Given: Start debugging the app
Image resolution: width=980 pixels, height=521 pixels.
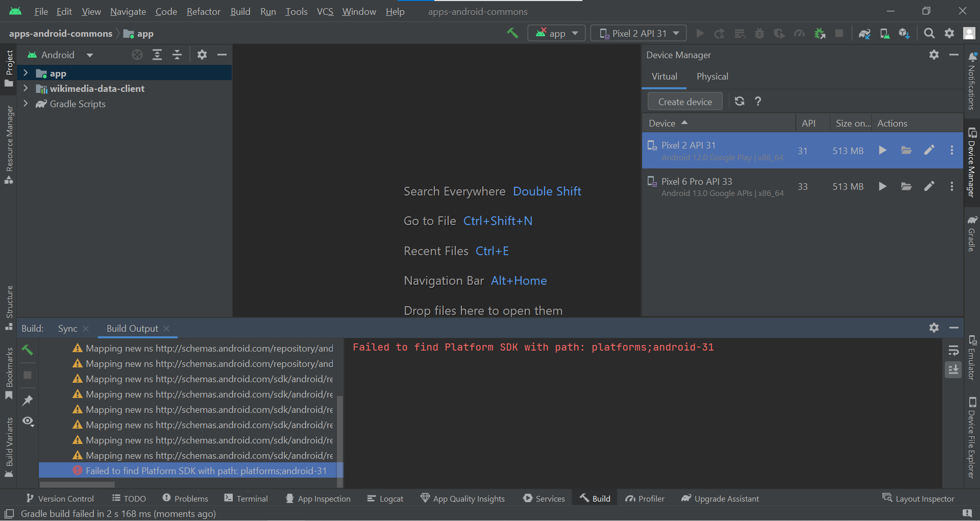Looking at the screenshot, I should coord(759,33).
